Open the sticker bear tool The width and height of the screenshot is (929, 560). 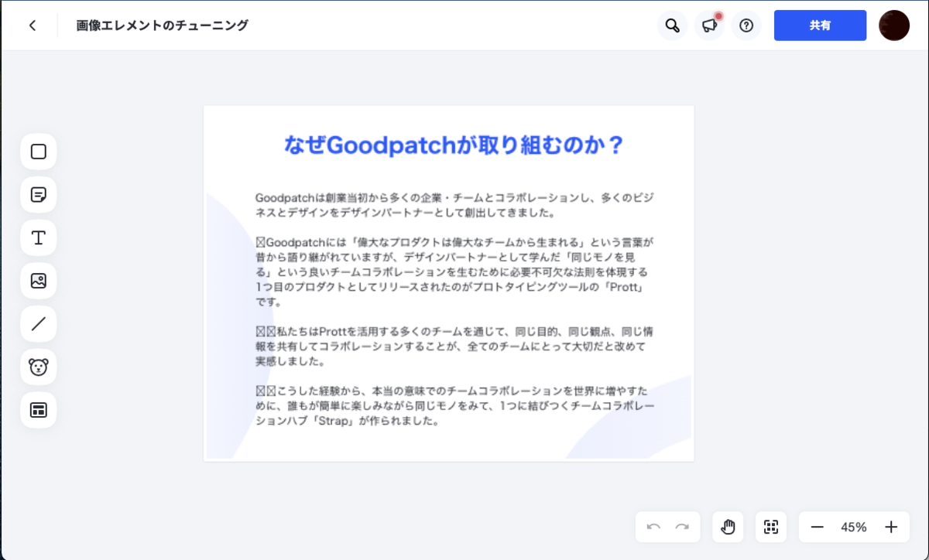pos(37,367)
